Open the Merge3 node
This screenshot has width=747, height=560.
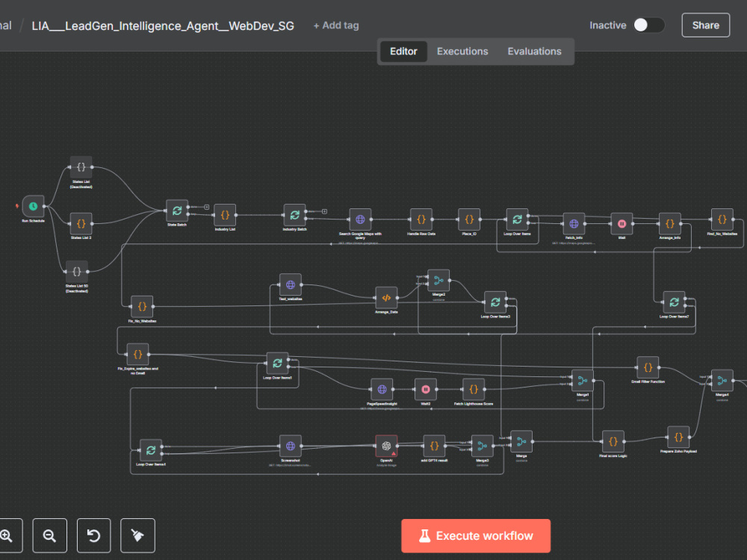pyautogui.click(x=482, y=447)
